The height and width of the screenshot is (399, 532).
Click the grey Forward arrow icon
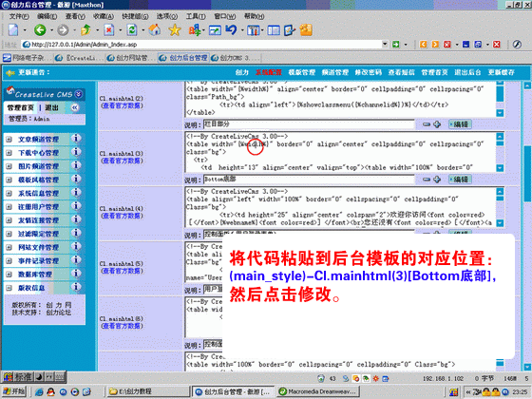click(63, 30)
